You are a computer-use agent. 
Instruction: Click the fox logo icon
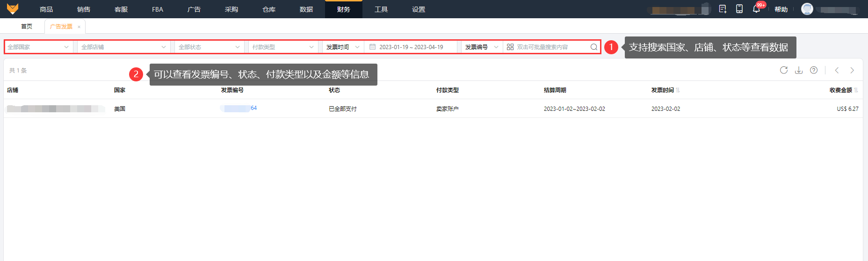[x=13, y=9]
